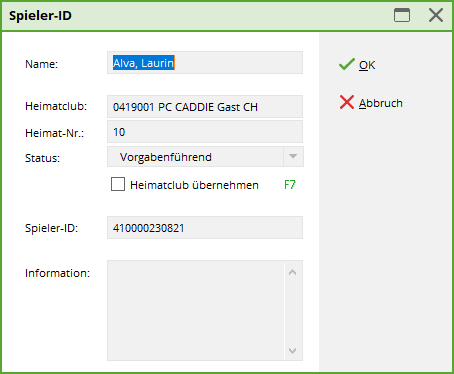Click inside the Information text area

coord(196,310)
